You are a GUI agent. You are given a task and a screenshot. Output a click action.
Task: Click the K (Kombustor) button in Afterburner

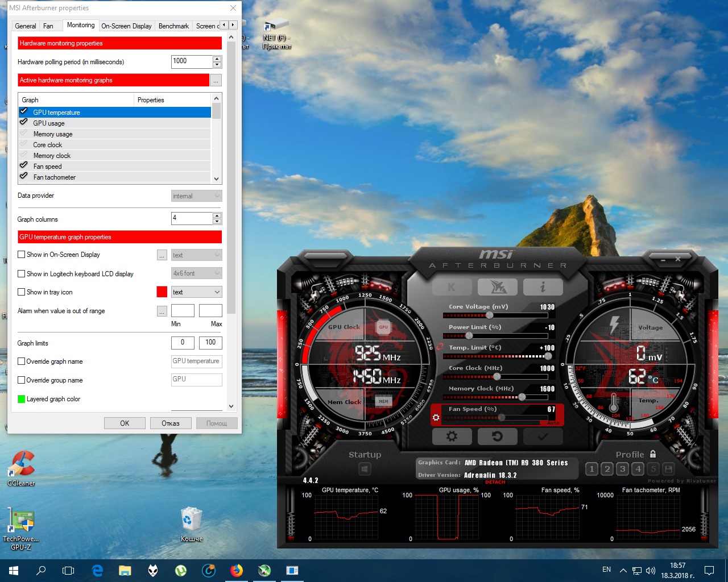(x=452, y=287)
